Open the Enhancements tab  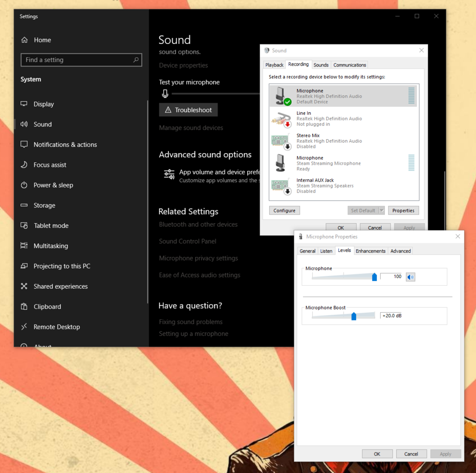pos(371,251)
